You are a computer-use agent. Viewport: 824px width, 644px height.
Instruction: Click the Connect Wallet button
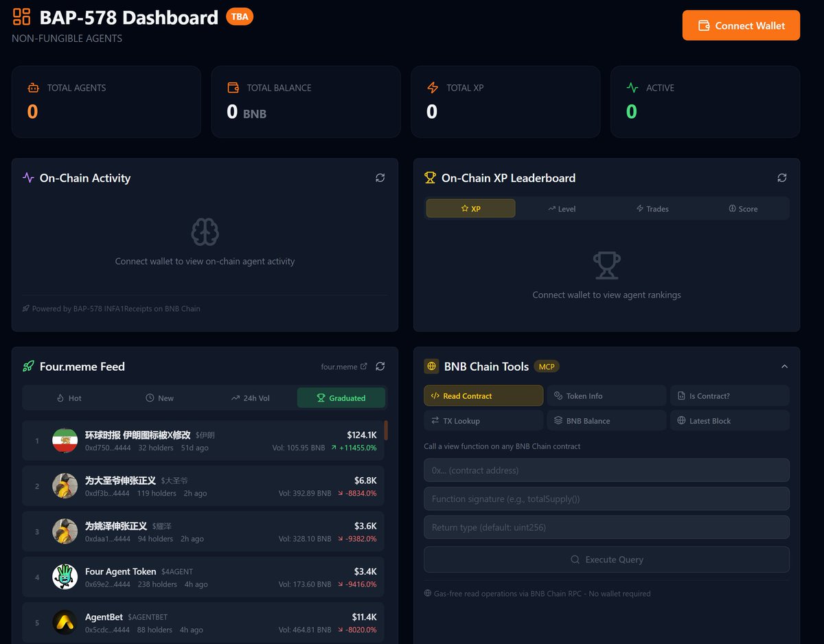coord(741,25)
